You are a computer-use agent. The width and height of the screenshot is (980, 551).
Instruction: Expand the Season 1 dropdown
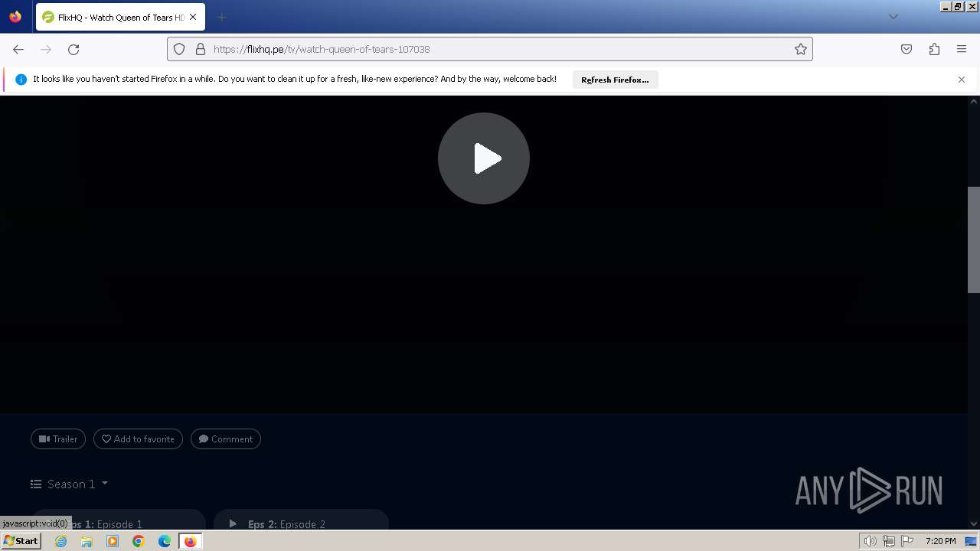pos(70,484)
